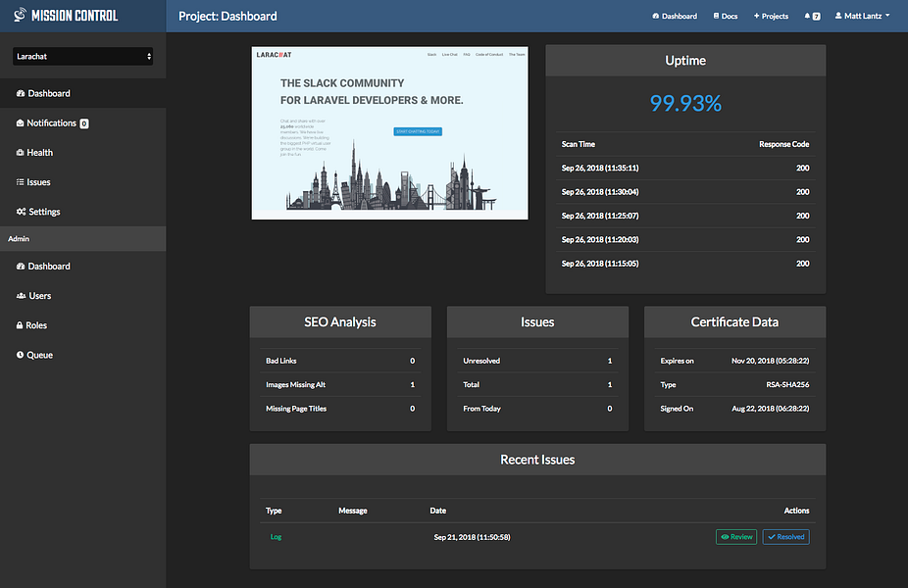Click the Issues list icon in sidebar
908x588 pixels.
[21, 181]
